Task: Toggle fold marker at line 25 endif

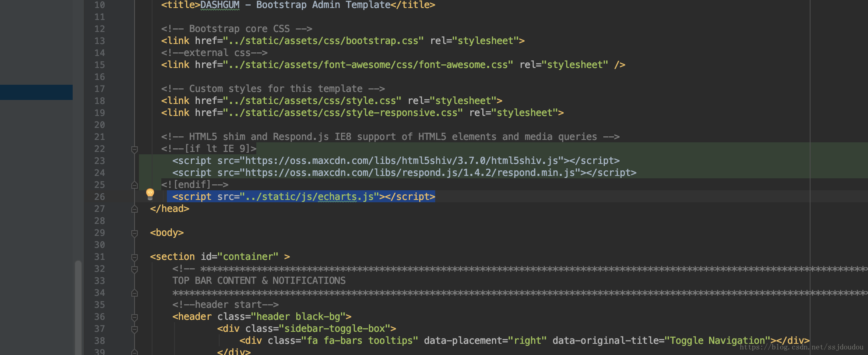Action: click(x=135, y=185)
